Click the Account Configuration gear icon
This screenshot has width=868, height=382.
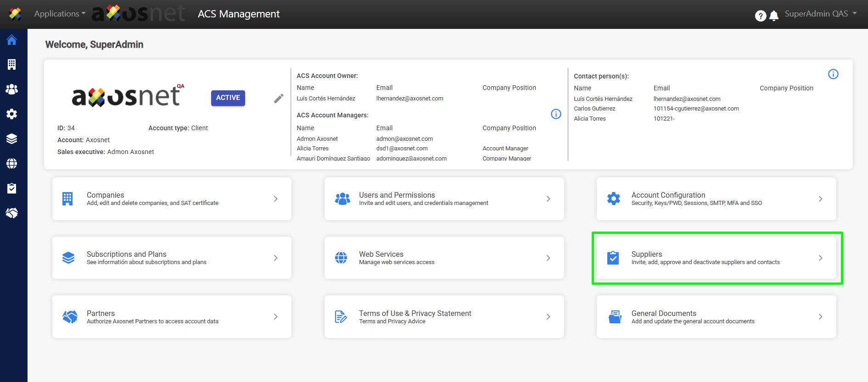(x=614, y=199)
